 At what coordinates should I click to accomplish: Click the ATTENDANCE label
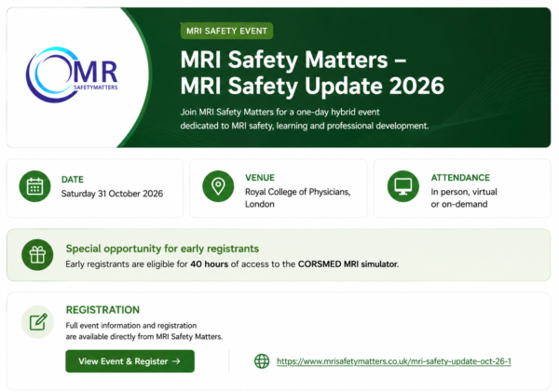(460, 178)
